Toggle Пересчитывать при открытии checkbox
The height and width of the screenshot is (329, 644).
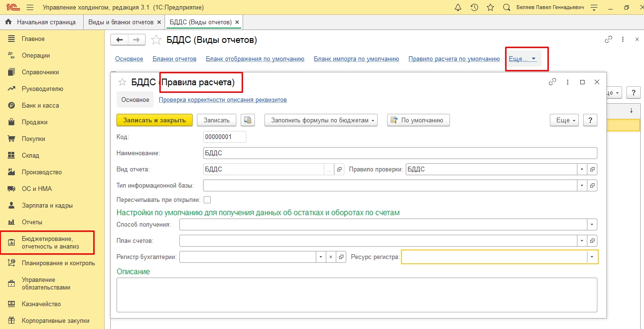pyautogui.click(x=207, y=200)
